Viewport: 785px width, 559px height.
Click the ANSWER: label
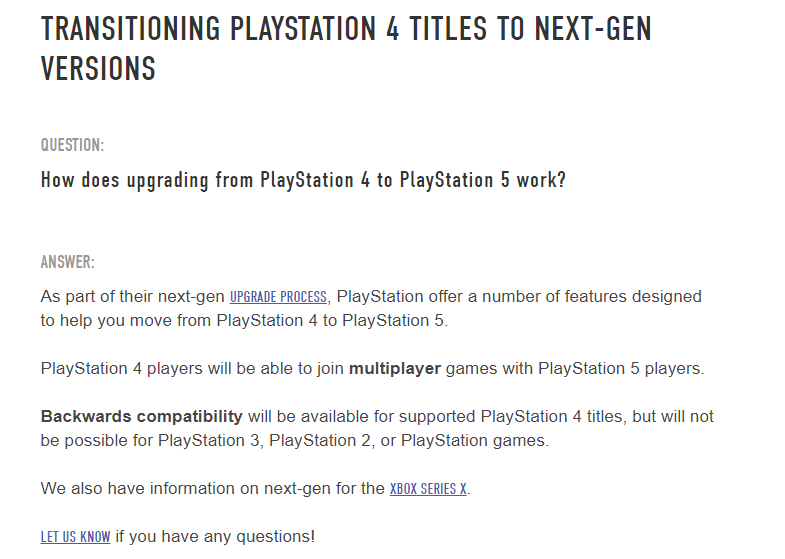pyautogui.click(x=67, y=263)
